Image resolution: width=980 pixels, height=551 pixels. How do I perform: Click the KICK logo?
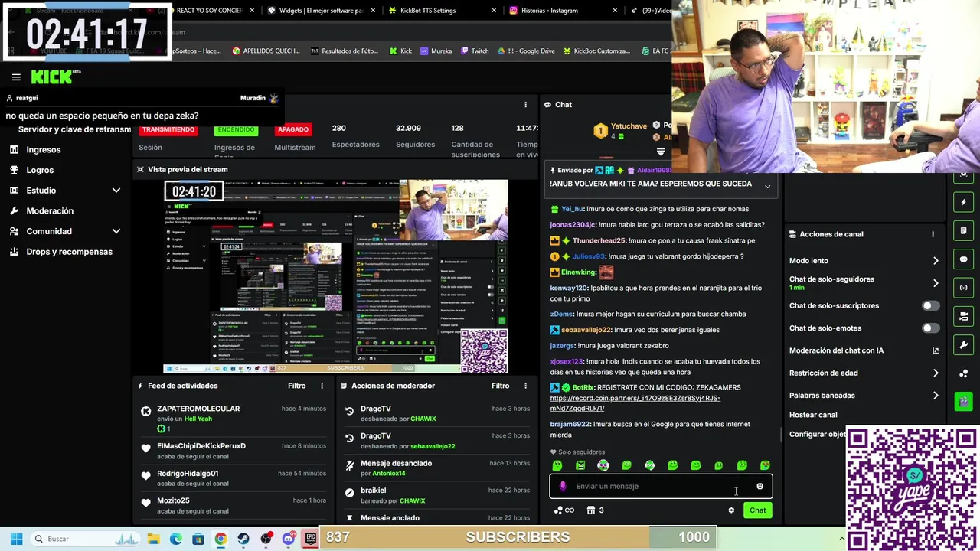coord(51,77)
